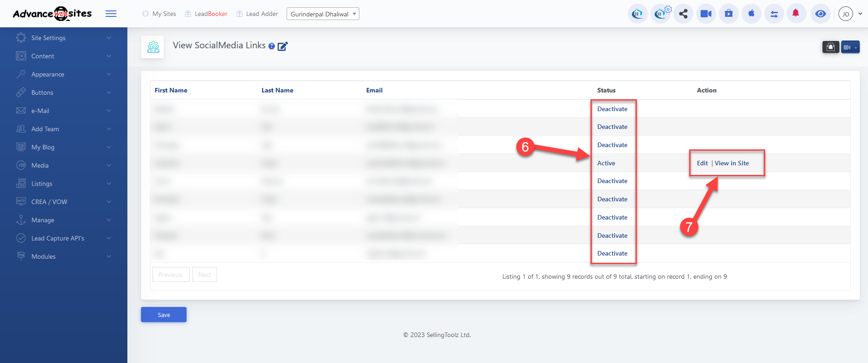Screen dimensions: 868x363
Task: Click the blue Save button
Action: 164,315
